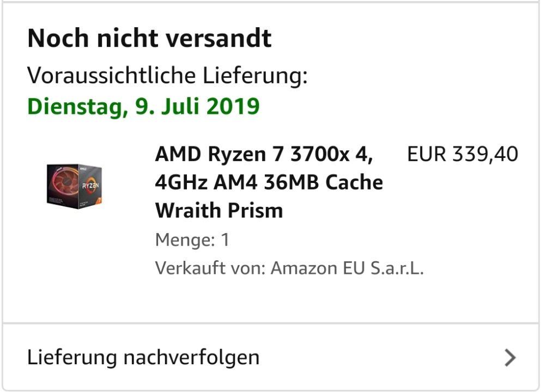Open the AMD Ryzen 7 3700x title
Viewport: 558px width, 392px height.
[x=264, y=155]
